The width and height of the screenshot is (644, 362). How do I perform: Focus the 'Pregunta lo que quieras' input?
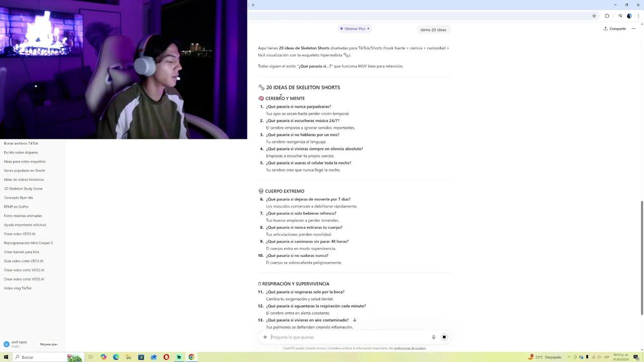[x=349, y=337]
